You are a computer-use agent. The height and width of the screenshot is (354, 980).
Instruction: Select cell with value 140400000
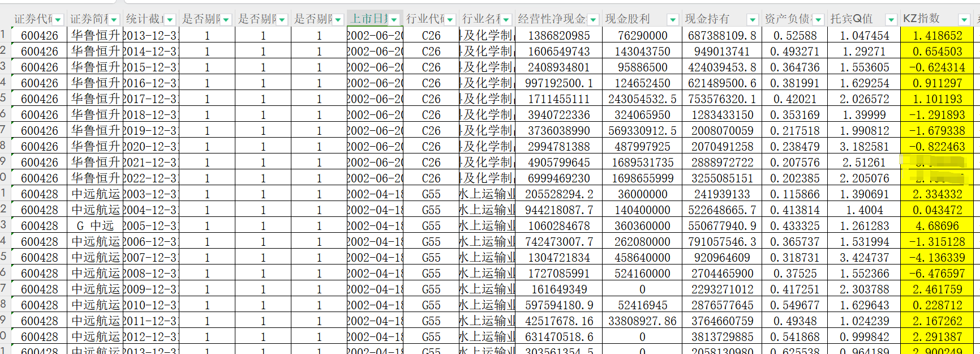pos(642,210)
